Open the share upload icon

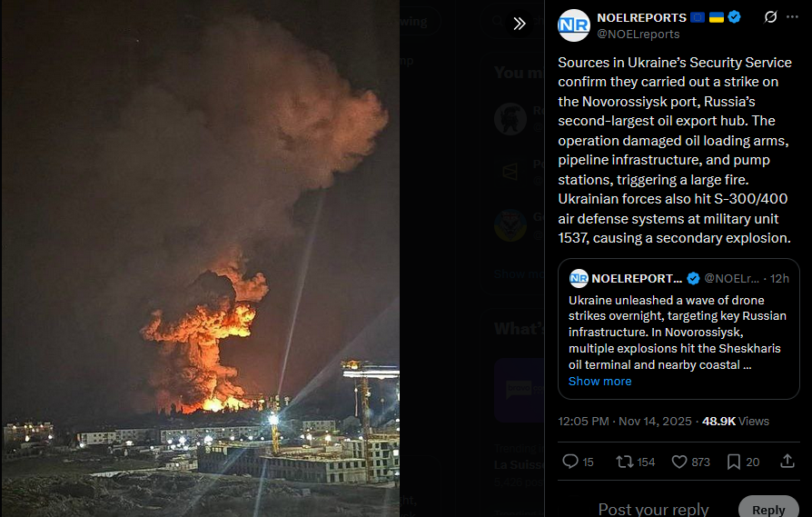pyautogui.click(x=787, y=461)
